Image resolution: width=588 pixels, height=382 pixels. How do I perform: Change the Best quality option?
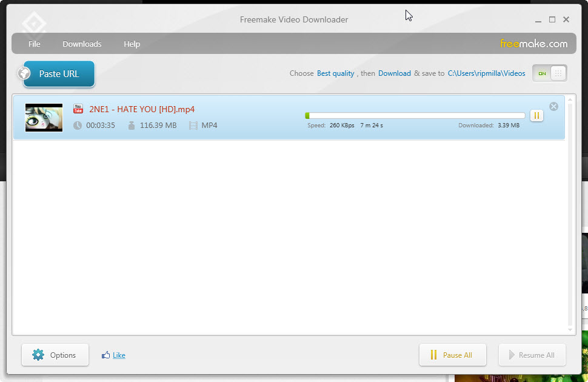pos(336,73)
